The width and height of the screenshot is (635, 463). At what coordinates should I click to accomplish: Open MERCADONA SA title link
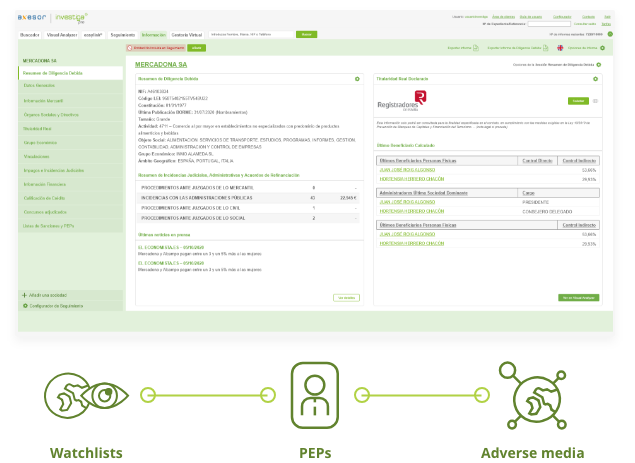(x=161, y=65)
